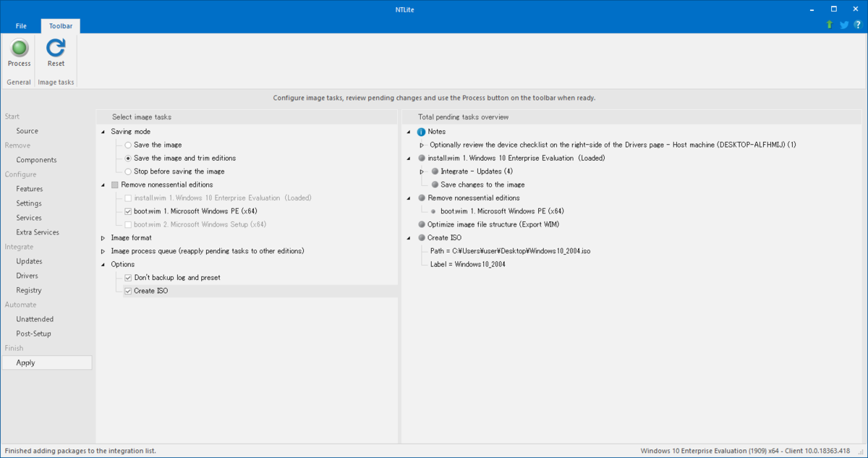This screenshot has height=458, width=868.
Task: Click the Label = Windows10_2004 entry
Action: (x=467, y=264)
